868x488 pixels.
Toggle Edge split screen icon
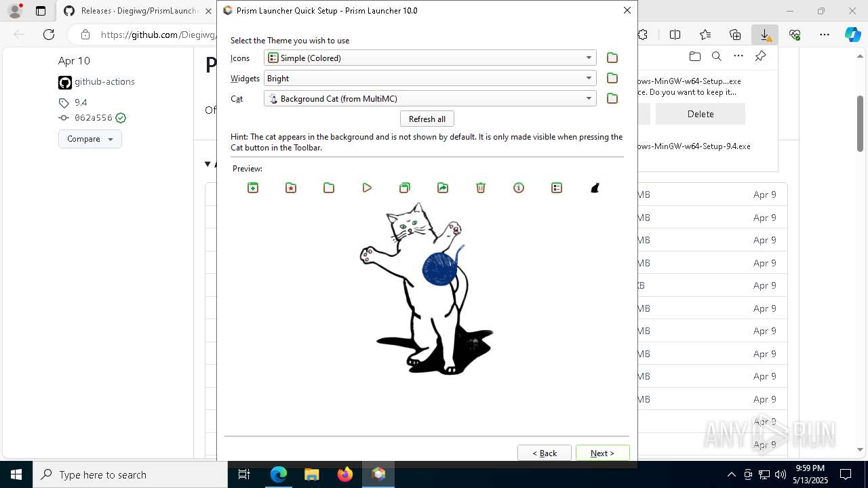(675, 35)
